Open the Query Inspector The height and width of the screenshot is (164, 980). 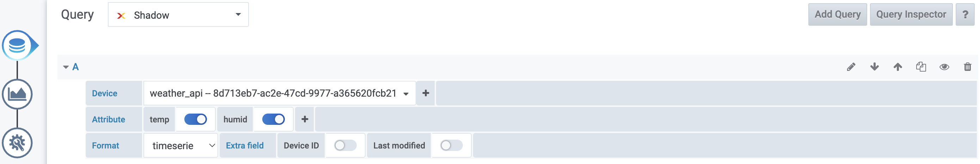click(x=911, y=14)
